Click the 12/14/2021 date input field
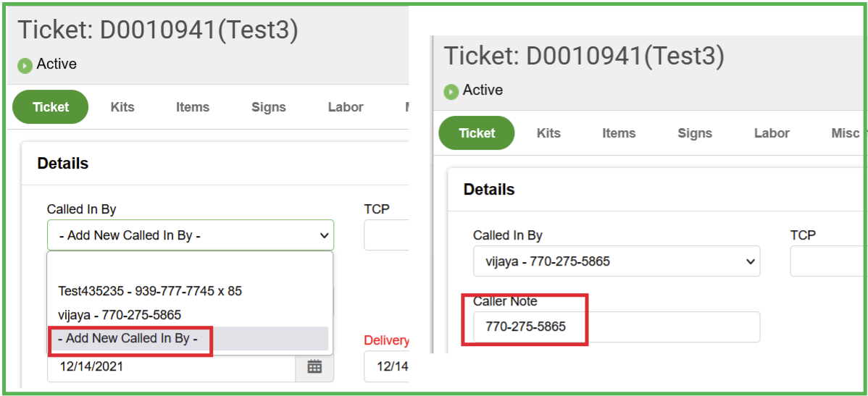Screen dimensions: 868x396 pos(171,367)
